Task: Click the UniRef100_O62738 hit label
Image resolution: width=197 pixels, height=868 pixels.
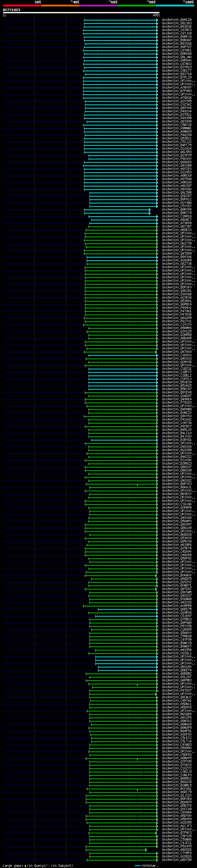Action: point(177,264)
